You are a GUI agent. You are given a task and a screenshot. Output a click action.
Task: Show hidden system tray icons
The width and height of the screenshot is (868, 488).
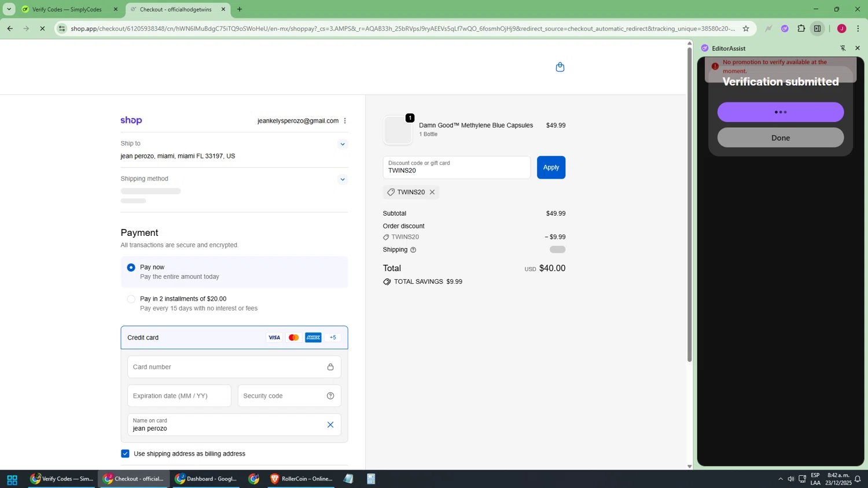point(780,479)
